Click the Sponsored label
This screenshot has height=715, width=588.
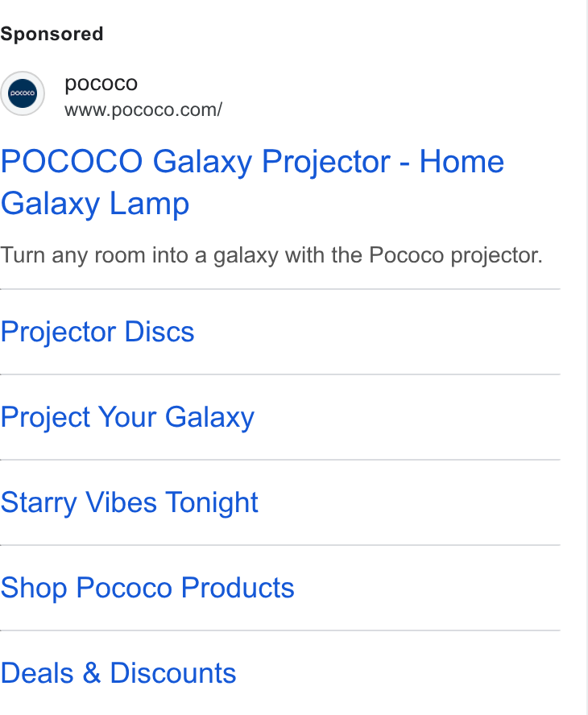52,34
